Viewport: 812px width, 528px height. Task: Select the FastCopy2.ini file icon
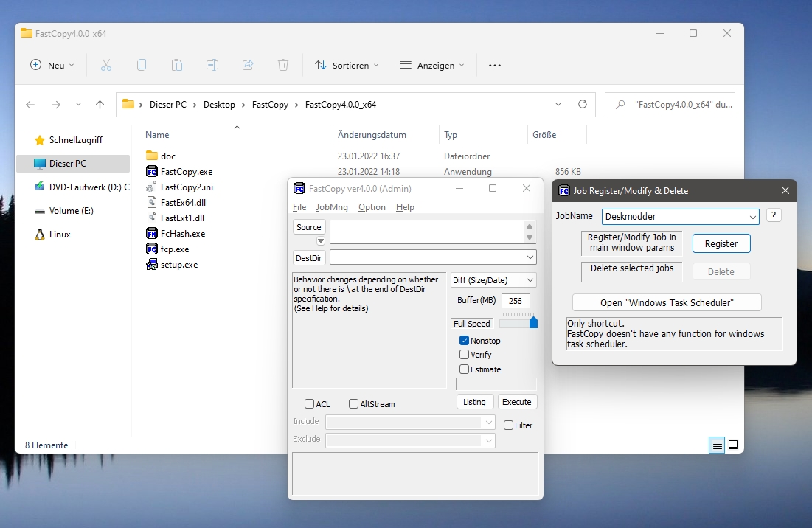pyautogui.click(x=152, y=187)
